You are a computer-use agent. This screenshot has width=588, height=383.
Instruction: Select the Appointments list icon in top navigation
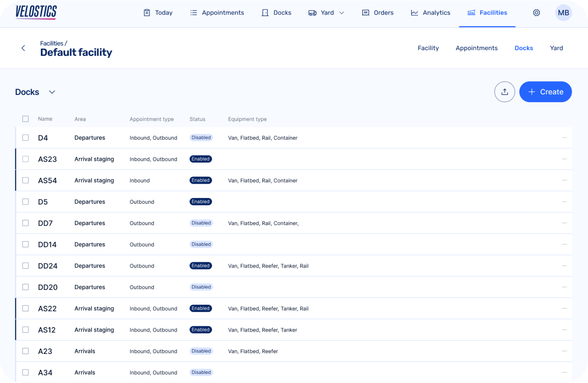pos(193,12)
